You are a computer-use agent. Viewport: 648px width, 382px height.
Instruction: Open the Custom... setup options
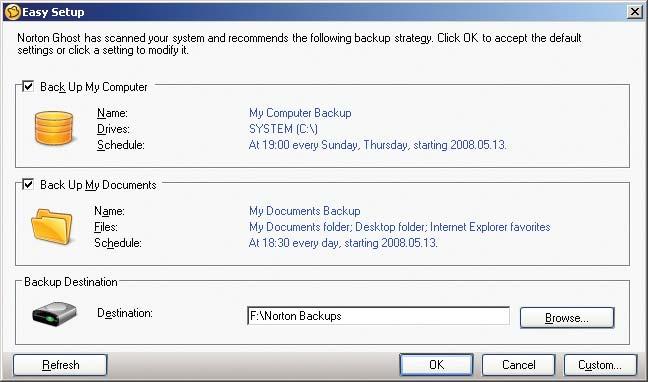click(600, 365)
